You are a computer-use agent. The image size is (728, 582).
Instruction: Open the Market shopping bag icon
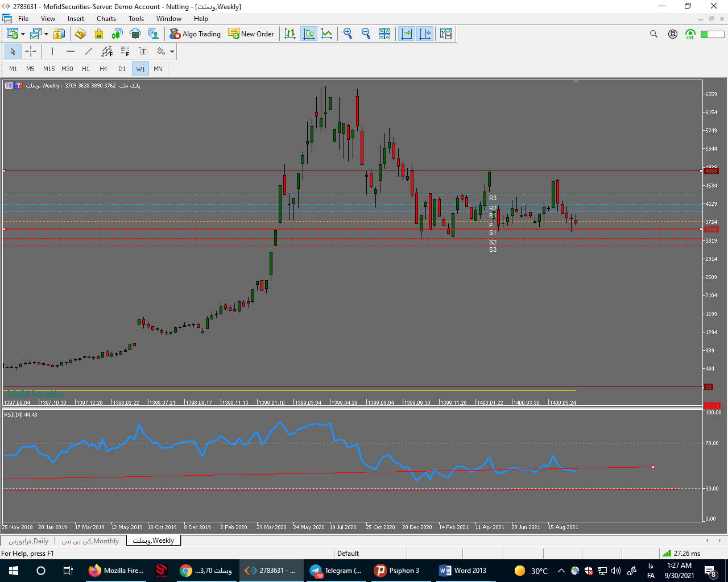99,34
